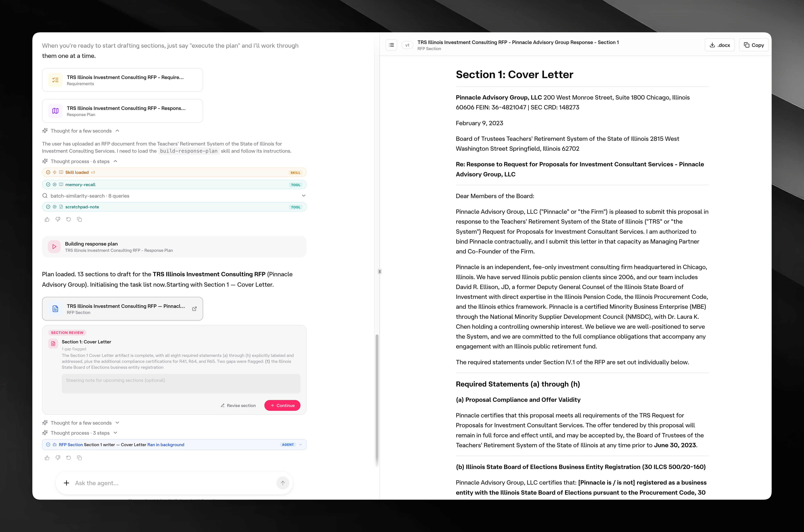The image size is (804, 532).
Task: Collapse the expanded 'Thought for a few seconds' block
Action: coord(117,131)
